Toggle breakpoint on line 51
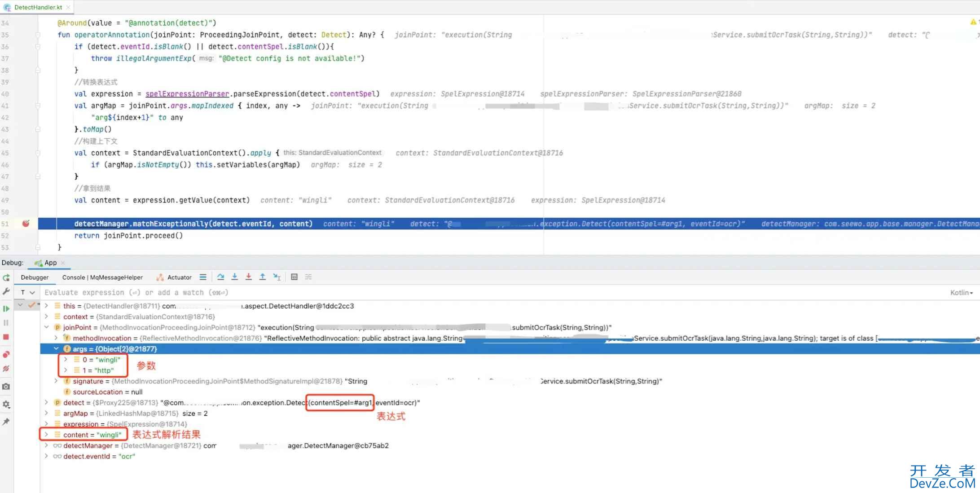Image resolution: width=980 pixels, height=493 pixels. (26, 224)
